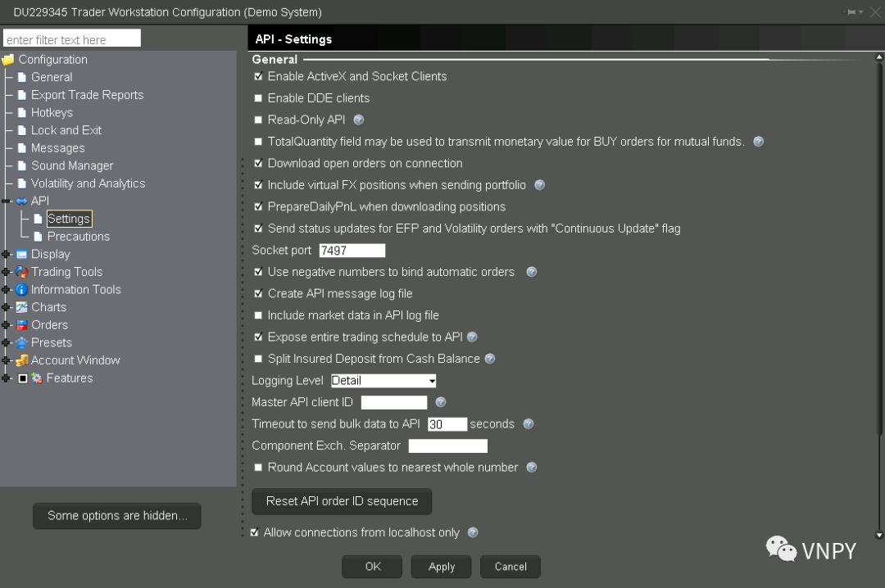Open the General configuration page
885x588 pixels.
(52, 77)
